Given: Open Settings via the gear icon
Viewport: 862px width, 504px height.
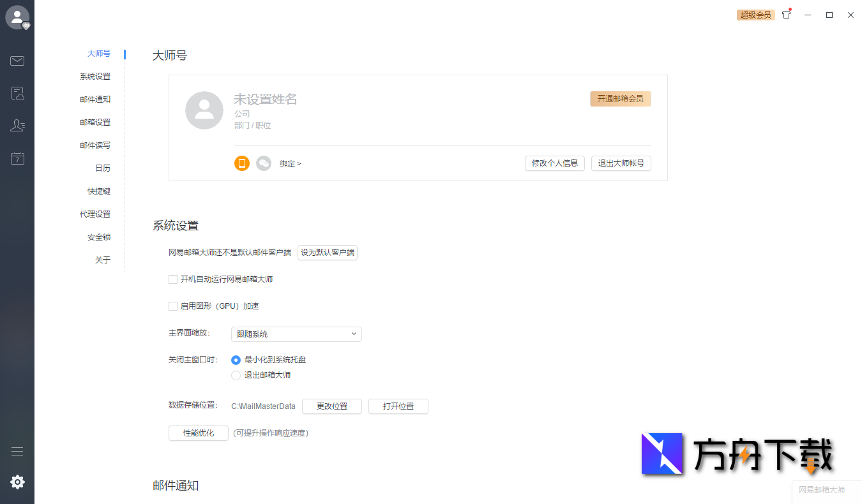Looking at the screenshot, I should pyautogui.click(x=17, y=482).
